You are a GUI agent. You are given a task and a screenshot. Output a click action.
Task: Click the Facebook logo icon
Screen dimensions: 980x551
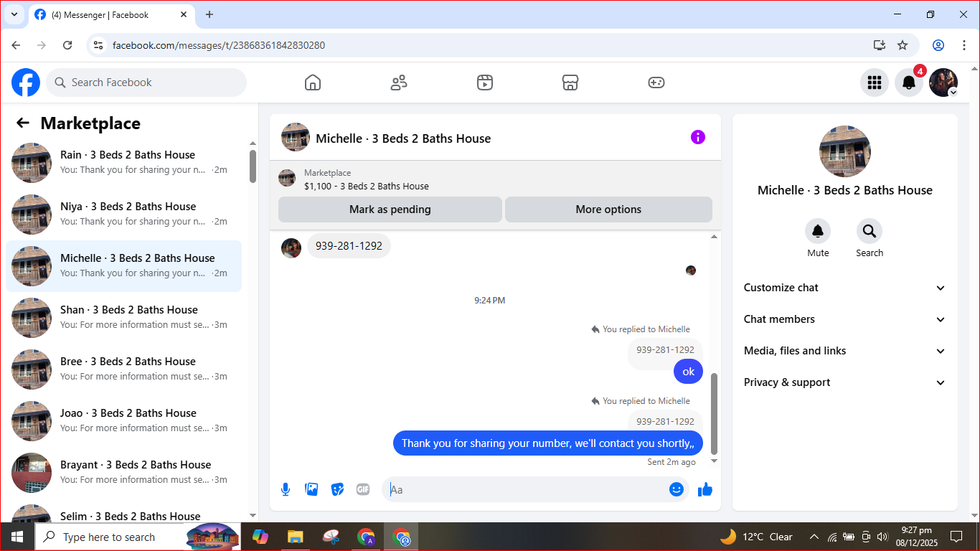tap(26, 83)
